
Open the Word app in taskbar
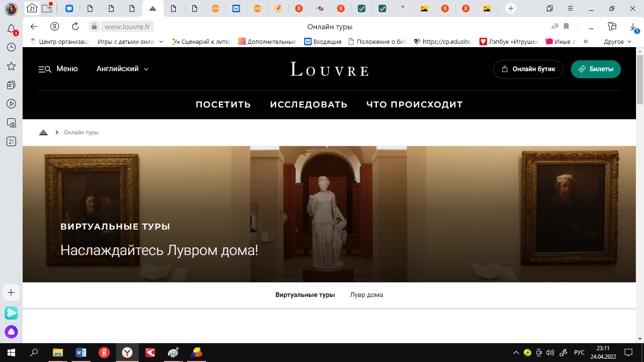click(81, 353)
